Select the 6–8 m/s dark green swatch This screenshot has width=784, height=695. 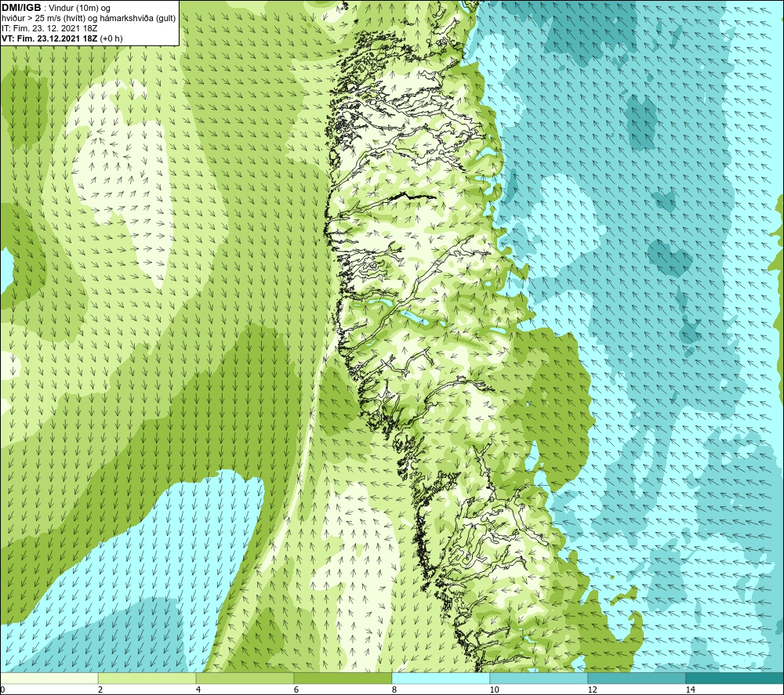pyautogui.click(x=343, y=679)
